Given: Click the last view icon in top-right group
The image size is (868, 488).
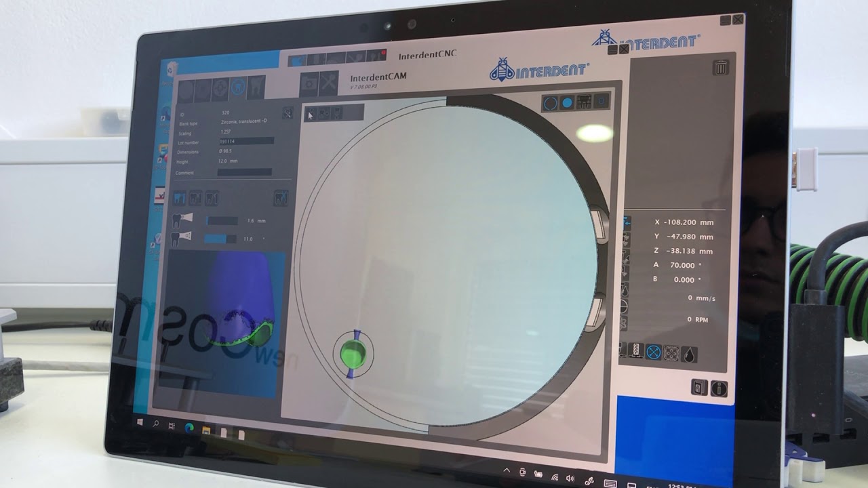Looking at the screenshot, I should 601,101.
